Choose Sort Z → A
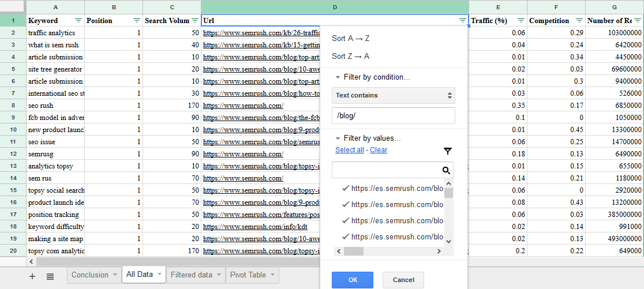 [x=351, y=56]
